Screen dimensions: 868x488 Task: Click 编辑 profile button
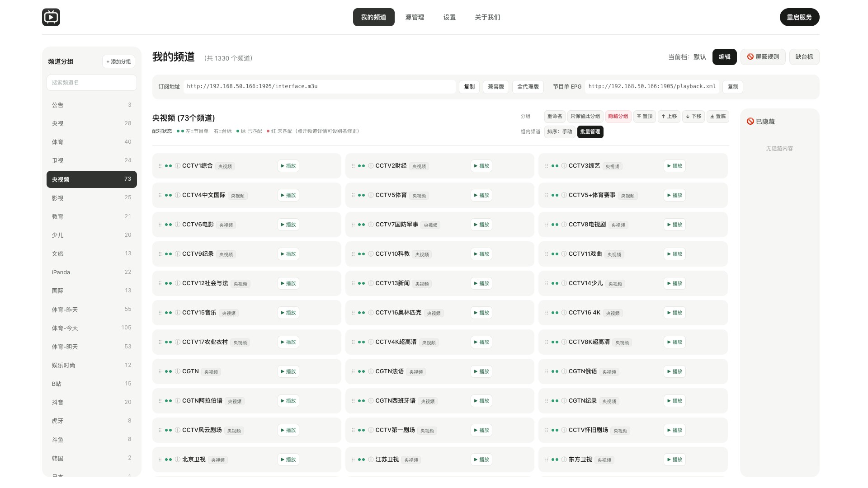tap(725, 57)
